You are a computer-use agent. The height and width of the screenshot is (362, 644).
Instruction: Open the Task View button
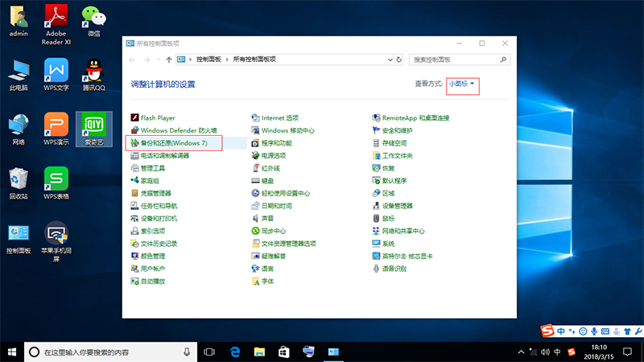209,352
